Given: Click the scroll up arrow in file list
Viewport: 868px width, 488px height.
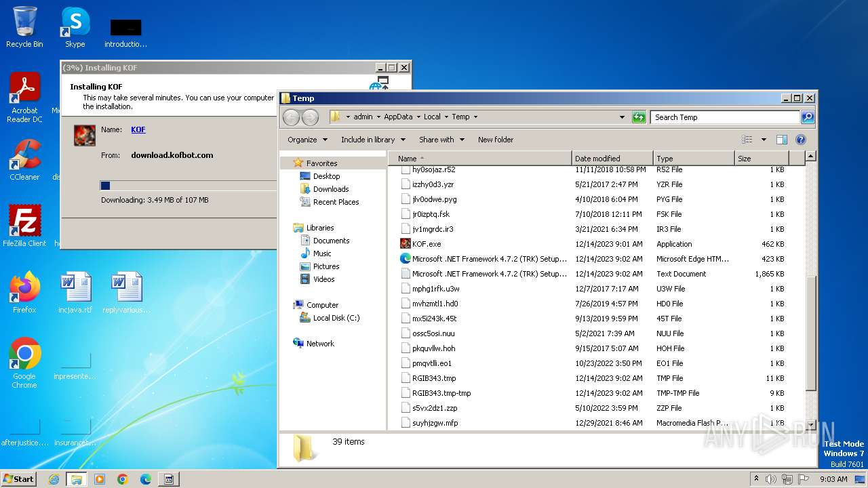Looking at the screenshot, I should (810, 157).
